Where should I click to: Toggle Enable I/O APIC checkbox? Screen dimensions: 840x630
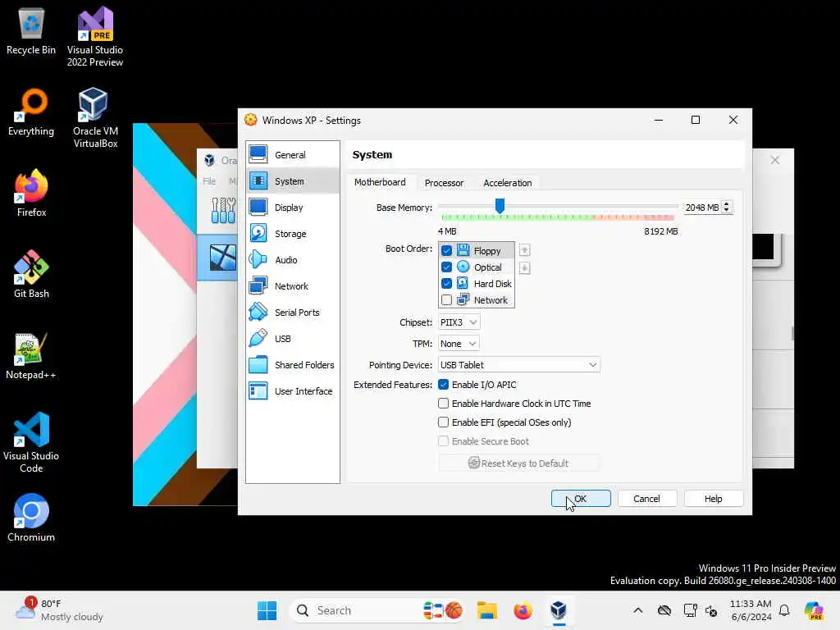443,385
